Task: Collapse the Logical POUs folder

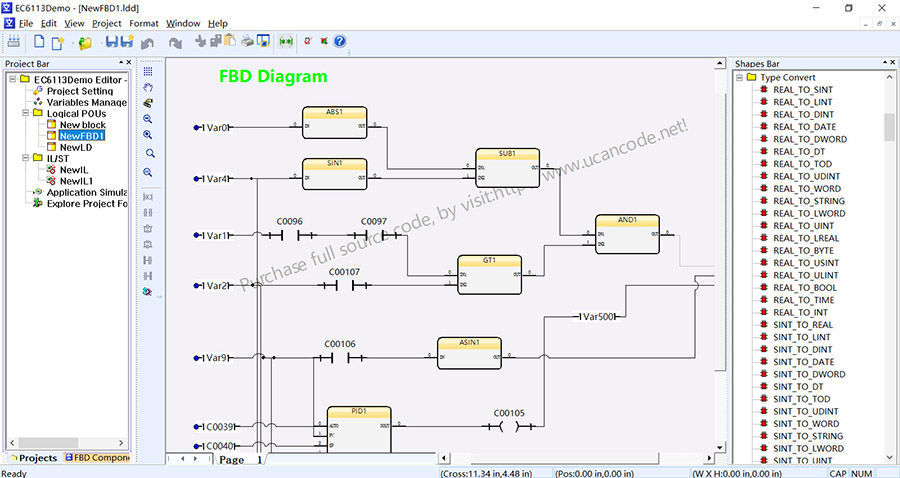Action: coord(25,113)
